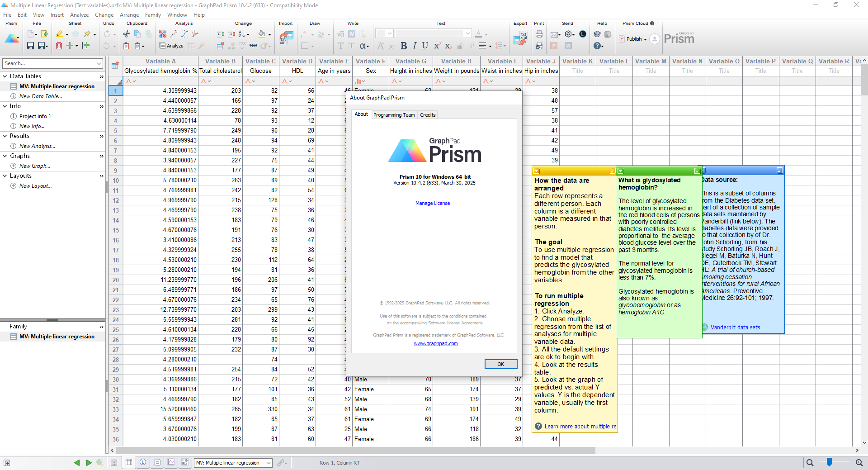Switch to Programming Team tab
868x470 pixels.
394,115
